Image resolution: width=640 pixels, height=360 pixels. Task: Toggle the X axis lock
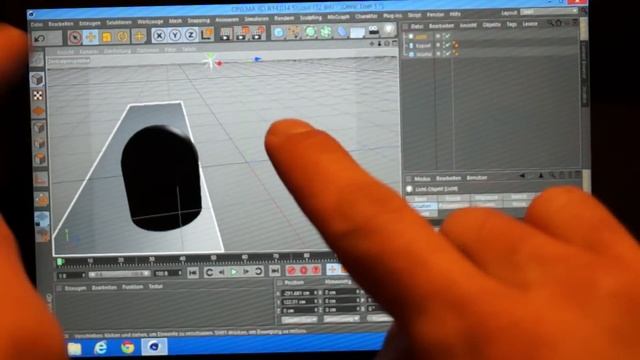pos(159,36)
